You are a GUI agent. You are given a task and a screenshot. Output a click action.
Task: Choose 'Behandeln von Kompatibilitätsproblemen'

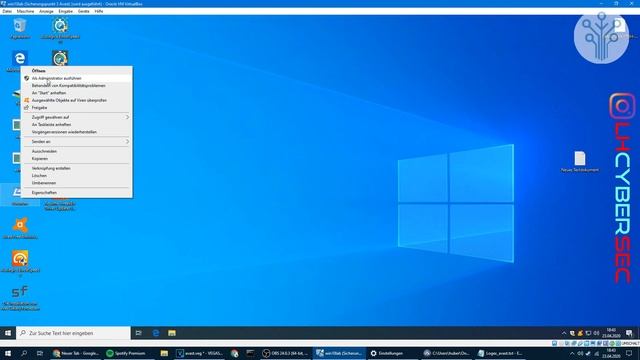[x=77, y=85]
